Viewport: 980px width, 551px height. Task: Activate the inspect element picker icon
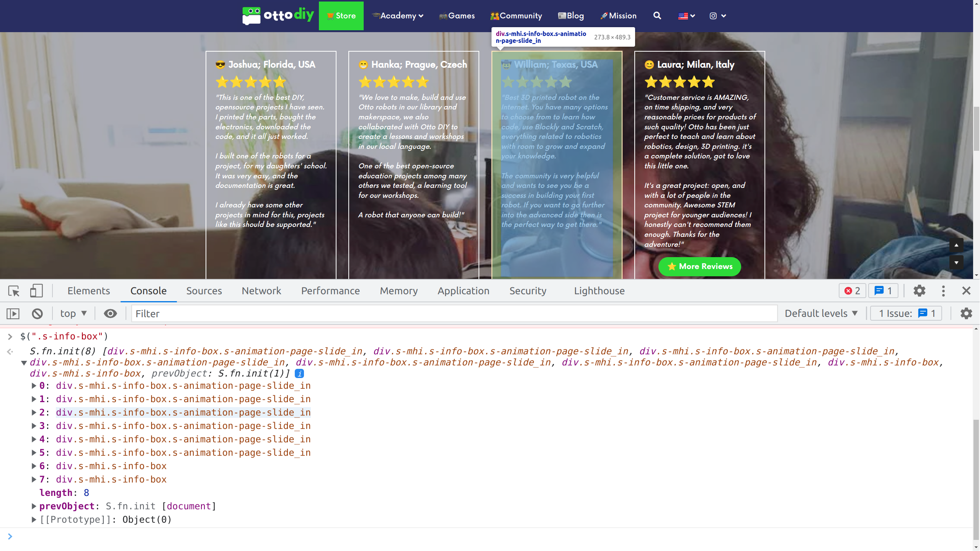click(x=14, y=291)
